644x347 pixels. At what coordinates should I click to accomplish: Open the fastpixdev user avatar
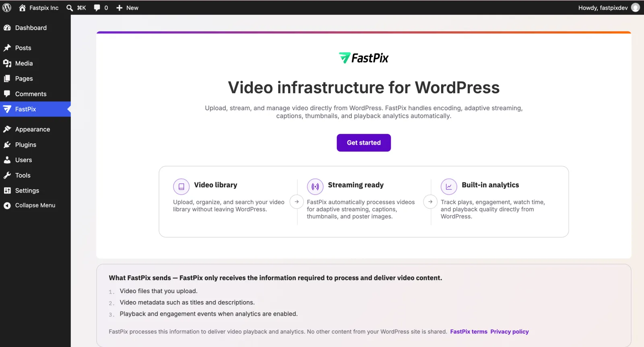pyautogui.click(x=636, y=8)
